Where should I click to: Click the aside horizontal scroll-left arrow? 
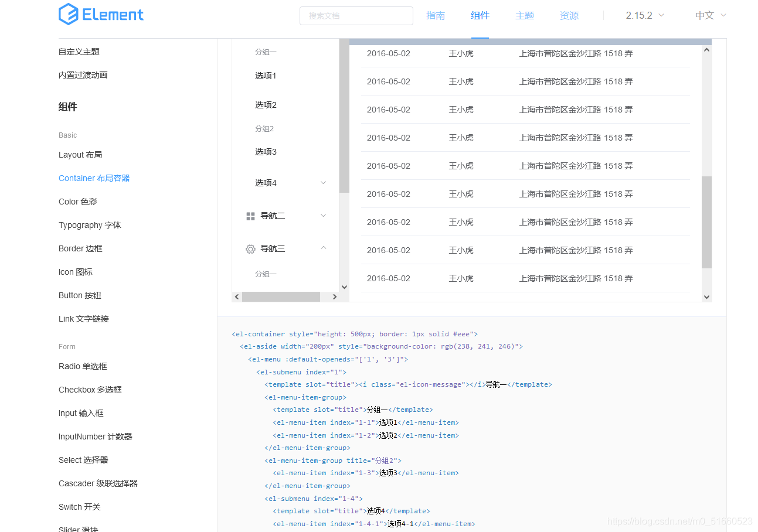coord(237,297)
